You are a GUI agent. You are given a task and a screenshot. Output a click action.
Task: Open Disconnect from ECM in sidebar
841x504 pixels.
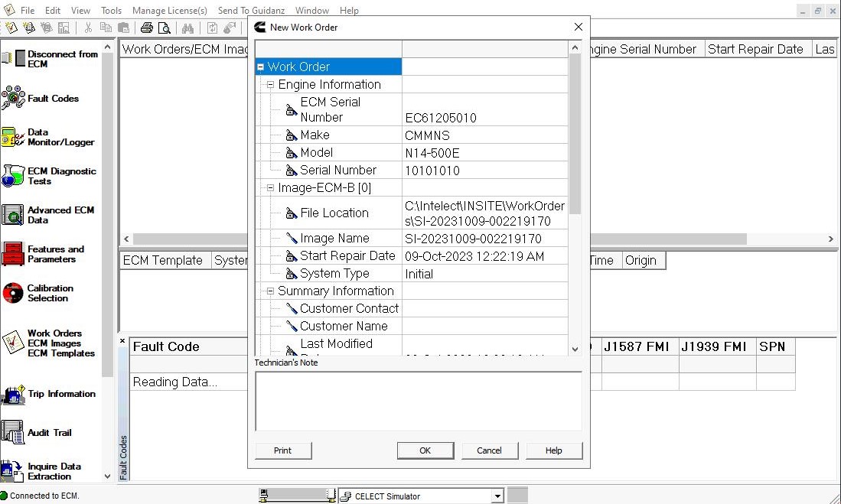51,58
